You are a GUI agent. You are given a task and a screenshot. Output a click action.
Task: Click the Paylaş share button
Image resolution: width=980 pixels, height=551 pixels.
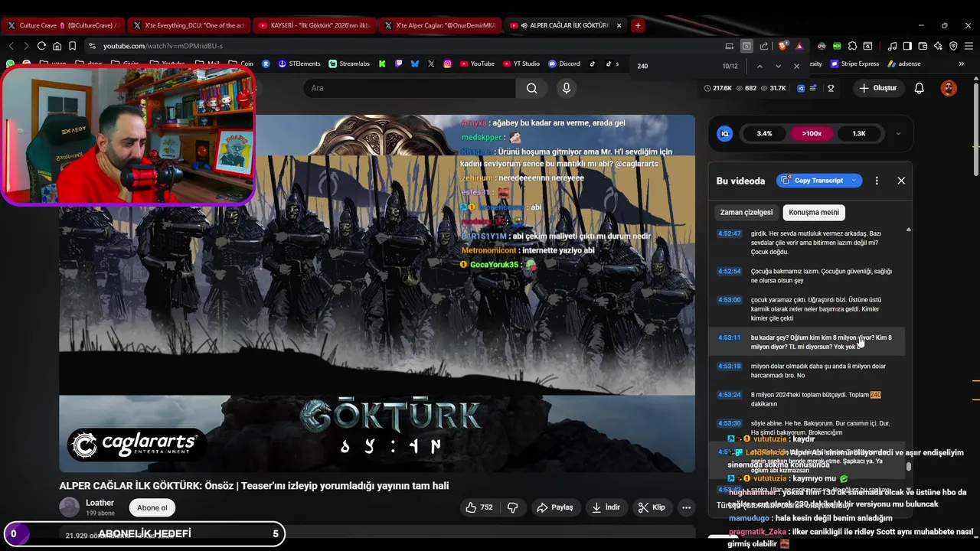pyautogui.click(x=555, y=507)
